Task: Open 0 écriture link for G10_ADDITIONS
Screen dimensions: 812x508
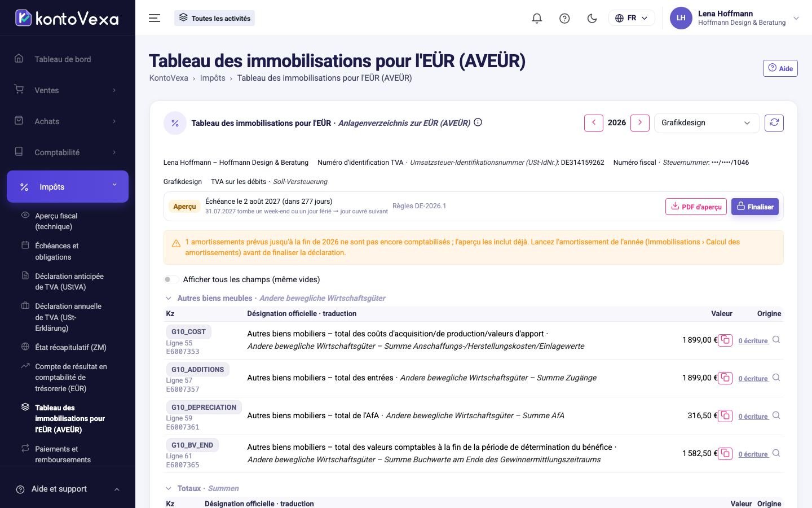Action: click(753, 379)
